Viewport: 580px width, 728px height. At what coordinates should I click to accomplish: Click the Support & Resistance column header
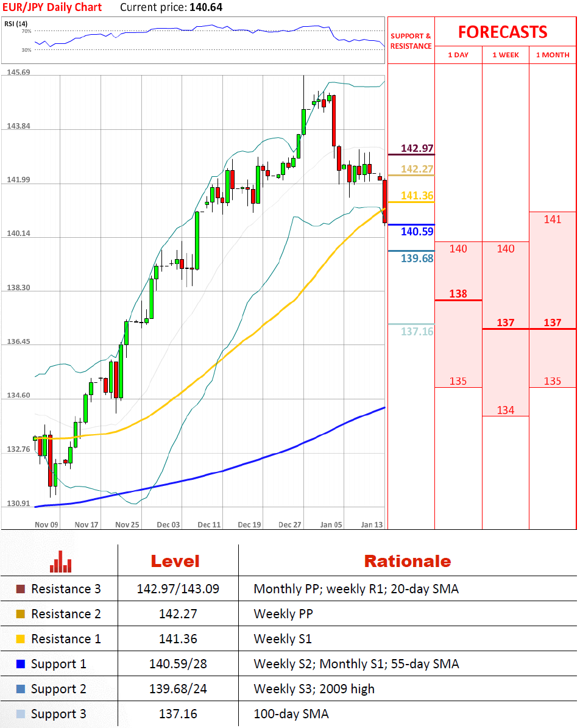[x=411, y=41]
